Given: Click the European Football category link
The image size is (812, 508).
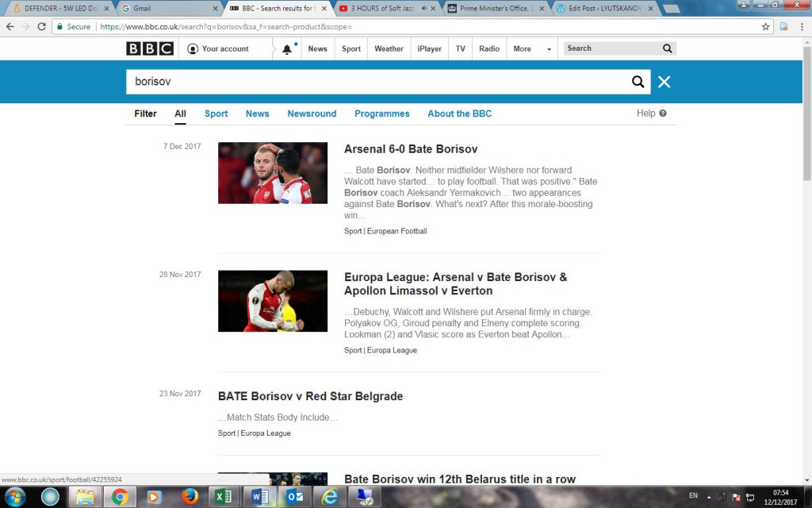Looking at the screenshot, I should coord(397,231).
